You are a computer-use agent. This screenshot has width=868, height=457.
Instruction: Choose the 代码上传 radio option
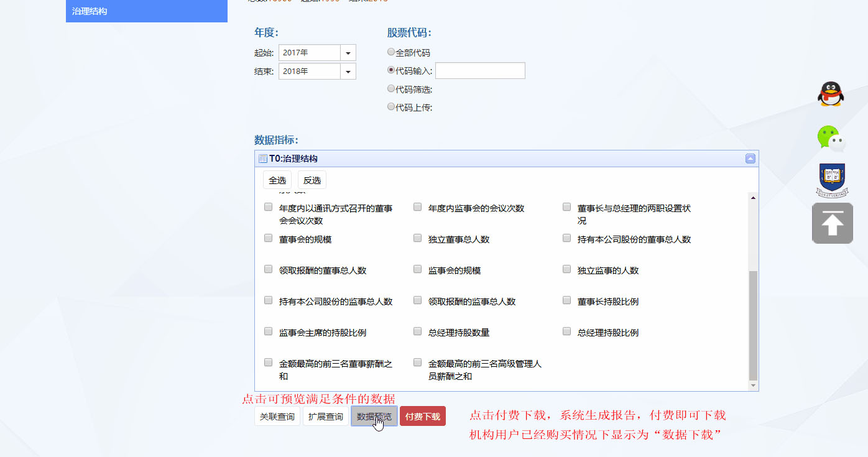pyautogui.click(x=391, y=107)
